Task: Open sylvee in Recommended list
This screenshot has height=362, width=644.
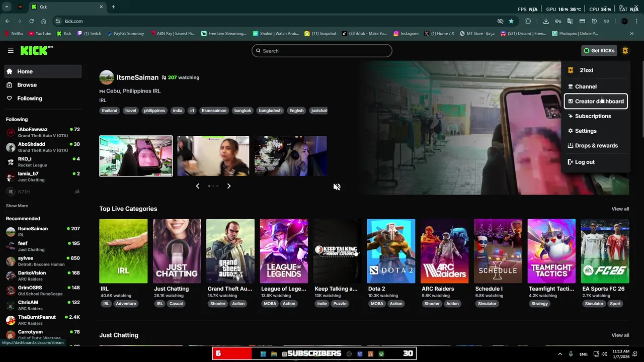Action: 43,261
